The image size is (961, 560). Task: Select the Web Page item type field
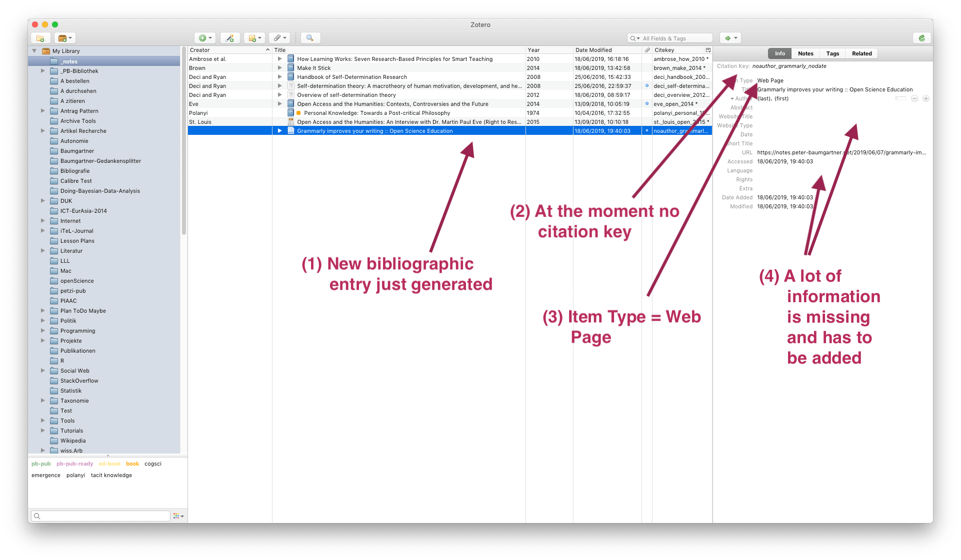tap(769, 80)
